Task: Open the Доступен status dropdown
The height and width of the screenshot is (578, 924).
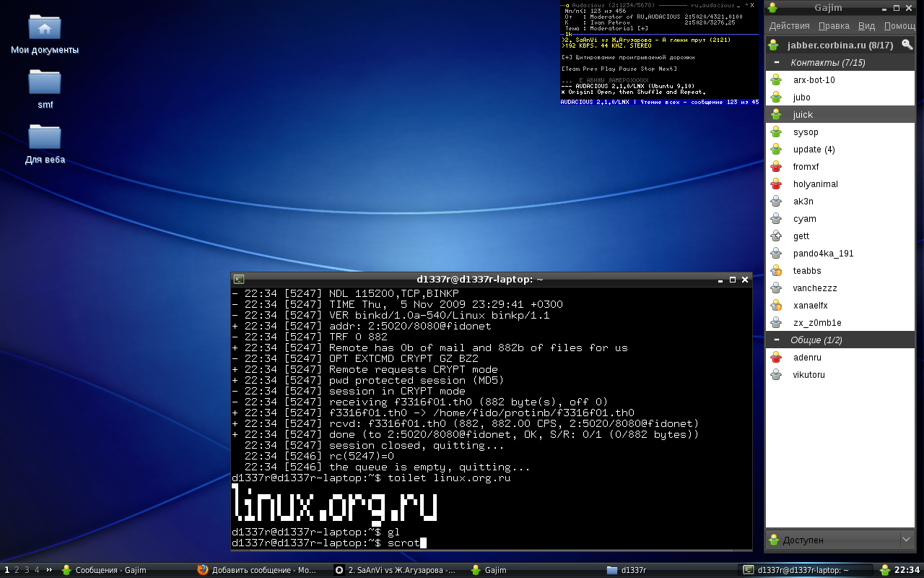Action: pyautogui.click(x=840, y=540)
